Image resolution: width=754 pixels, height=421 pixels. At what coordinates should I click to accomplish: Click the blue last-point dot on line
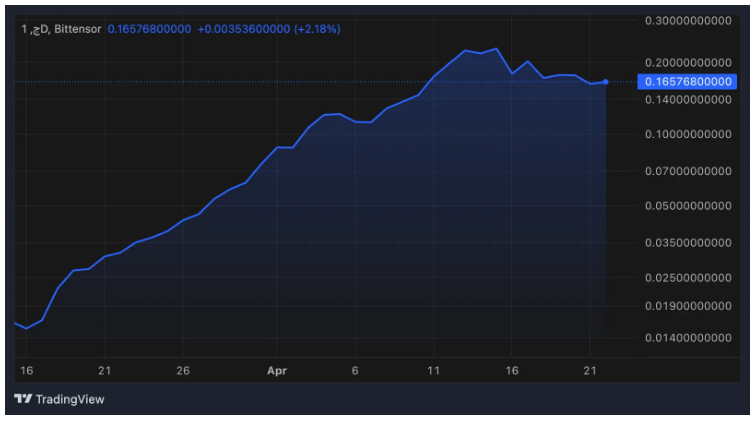606,82
